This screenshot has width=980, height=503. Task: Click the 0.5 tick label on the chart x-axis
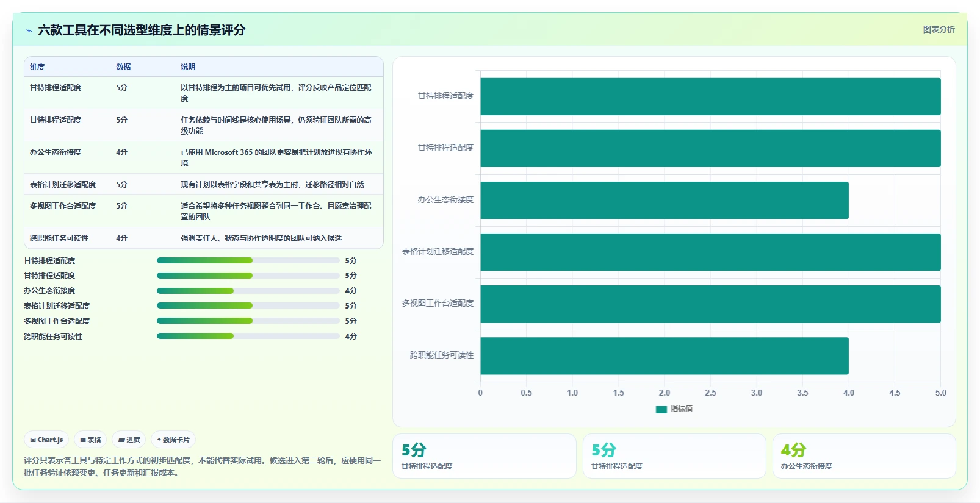click(526, 393)
